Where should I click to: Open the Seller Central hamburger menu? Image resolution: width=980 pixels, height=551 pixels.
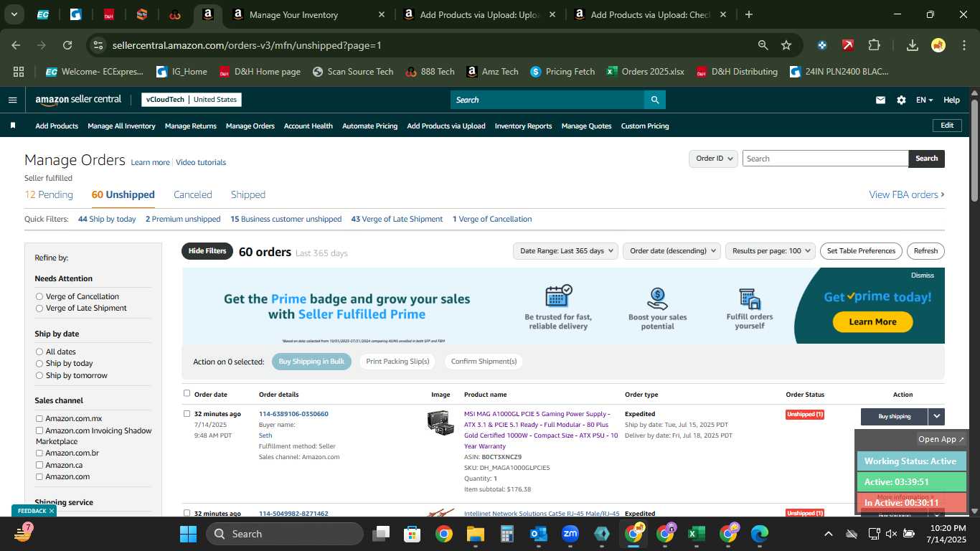click(12, 100)
